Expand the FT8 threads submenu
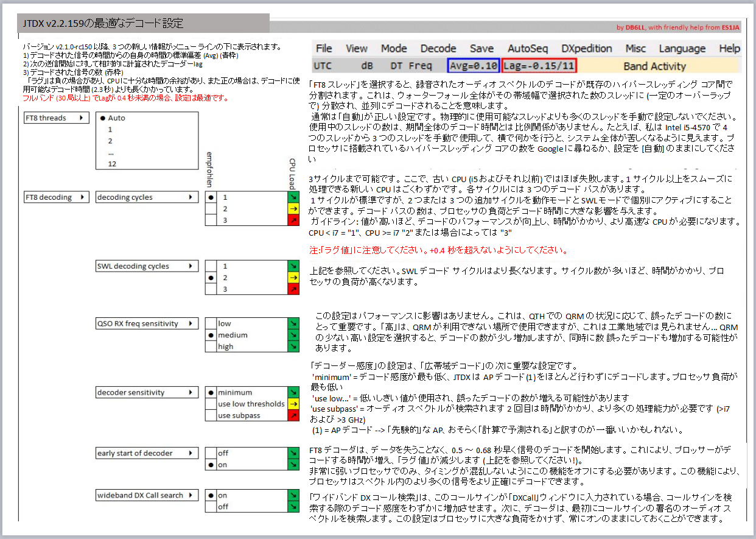756x539 pixels. coord(56,118)
